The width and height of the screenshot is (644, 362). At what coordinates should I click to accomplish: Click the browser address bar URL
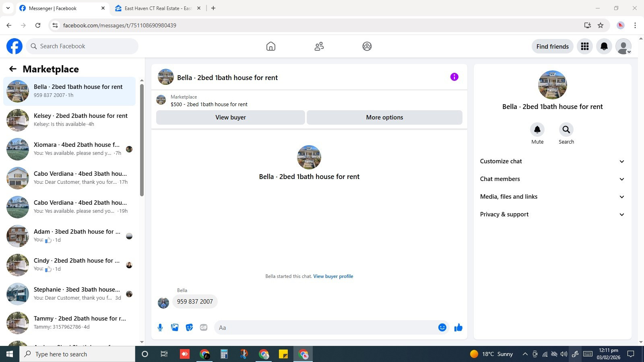click(x=120, y=25)
